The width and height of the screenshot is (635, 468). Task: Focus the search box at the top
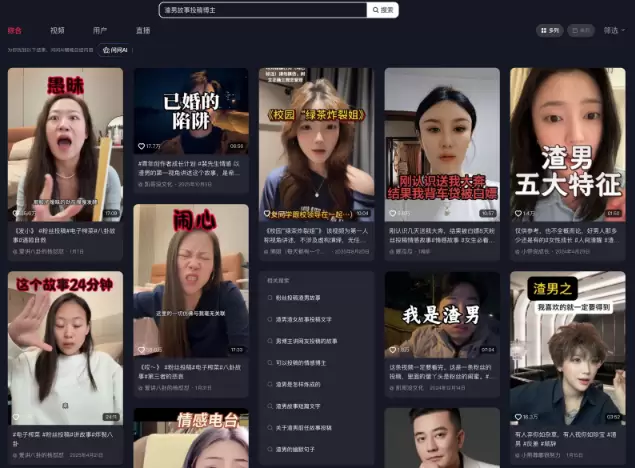pyautogui.click(x=263, y=10)
